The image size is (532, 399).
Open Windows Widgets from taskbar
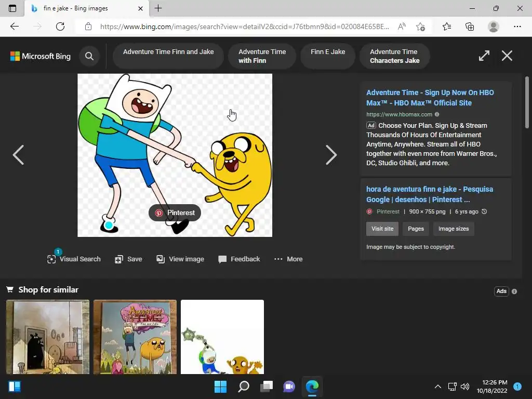point(15,387)
